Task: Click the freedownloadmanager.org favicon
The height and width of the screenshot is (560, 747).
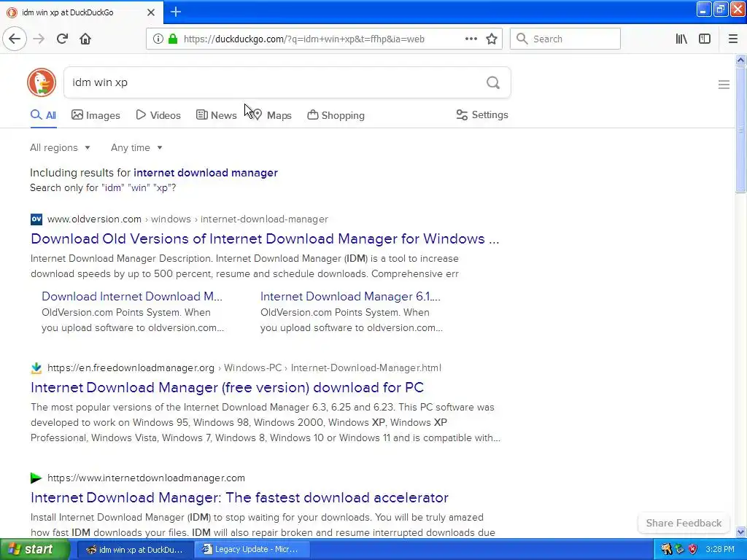Action: pyautogui.click(x=36, y=367)
